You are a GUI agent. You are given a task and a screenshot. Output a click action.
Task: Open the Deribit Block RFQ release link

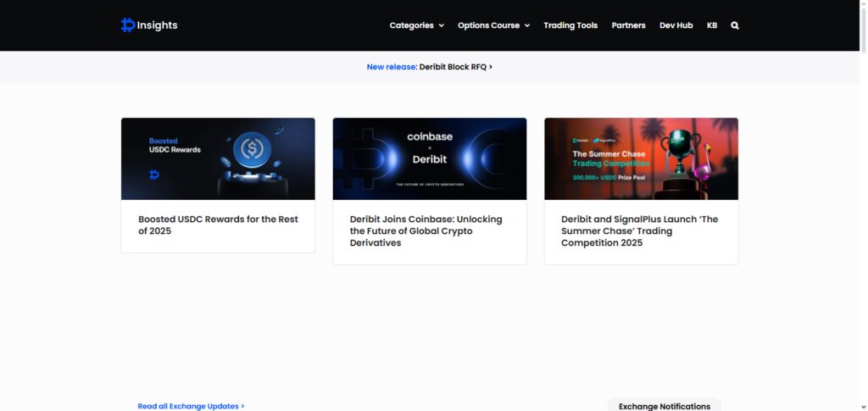pyautogui.click(x=455, y=67)
